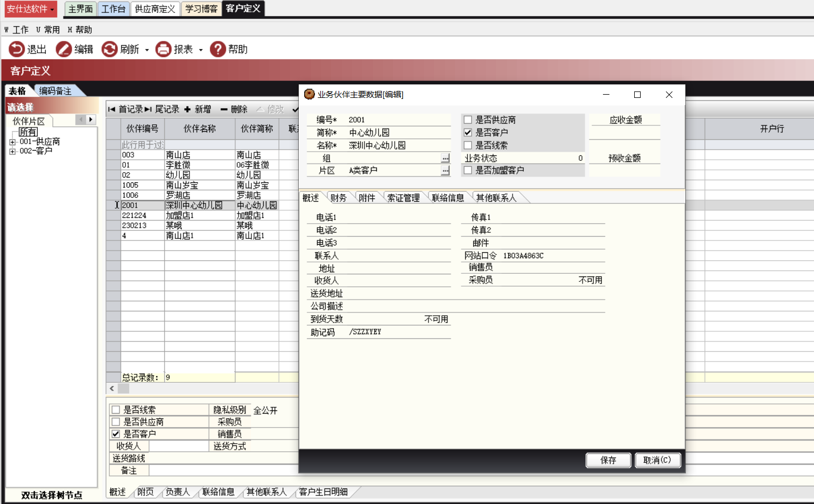814x504 pixels.
Task: Toggle 是否供应商 checkbox in bottom panel
Action: click(x=116, y=422)
